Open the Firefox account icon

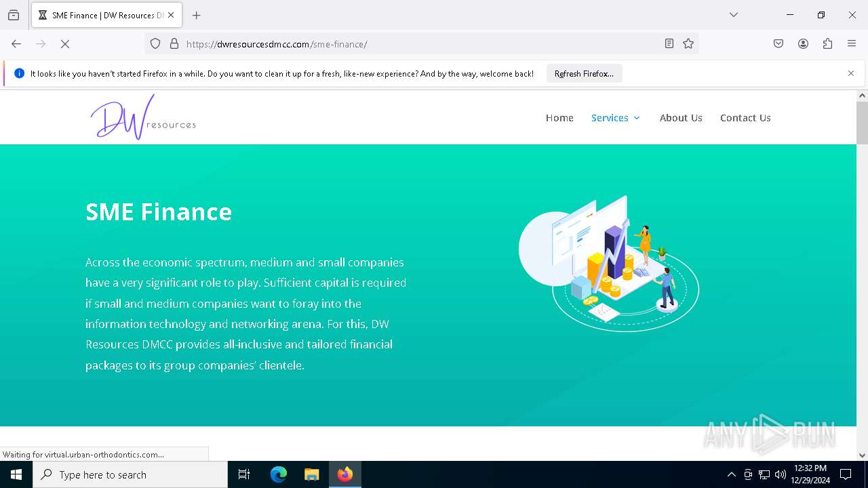(x=803, y=44)
